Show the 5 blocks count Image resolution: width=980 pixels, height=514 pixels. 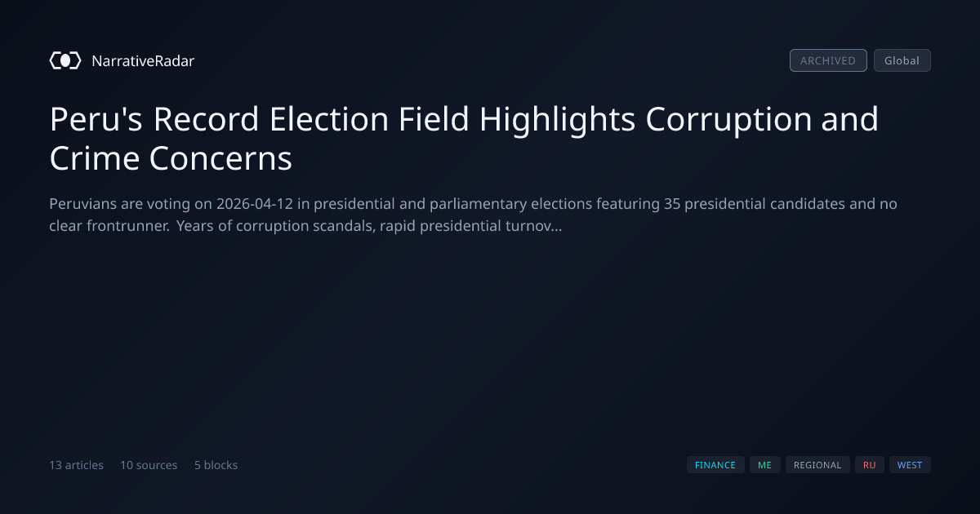[x=216, y=465]
